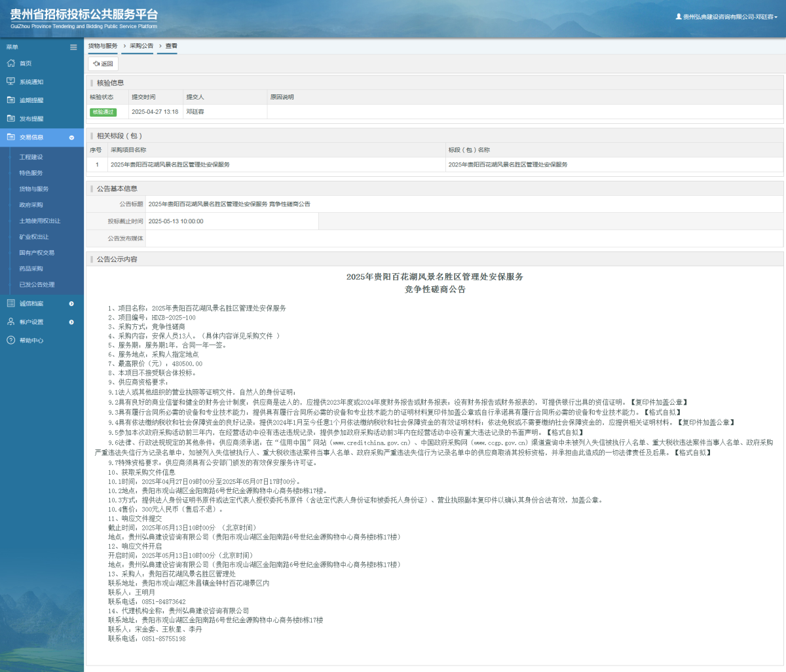Click 采购公告 breadcrumb link
The image size is (786, 672).
(141, 46)
